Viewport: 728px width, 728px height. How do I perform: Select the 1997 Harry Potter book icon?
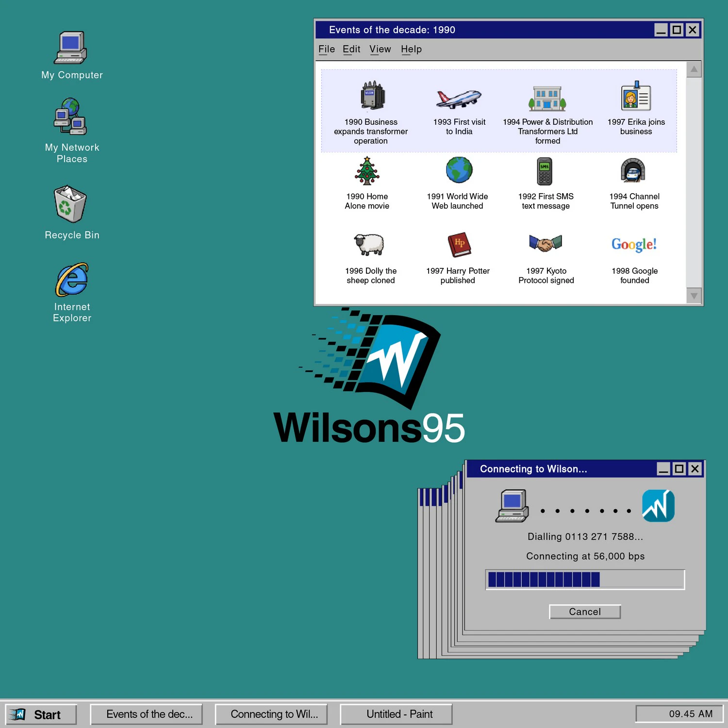point(459,245)
